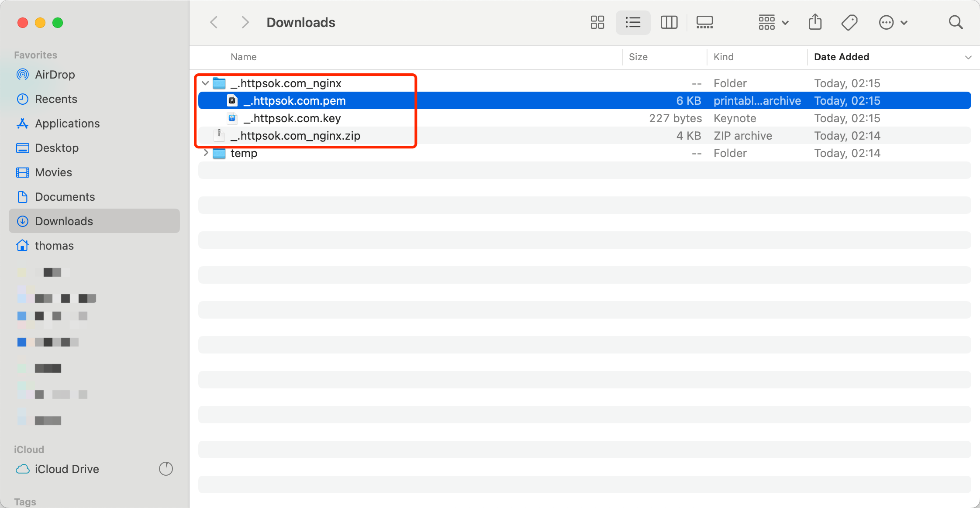This screenshot has height=508, width=980.
Task: Go to Applications in the sidebar
Action: 67,124
